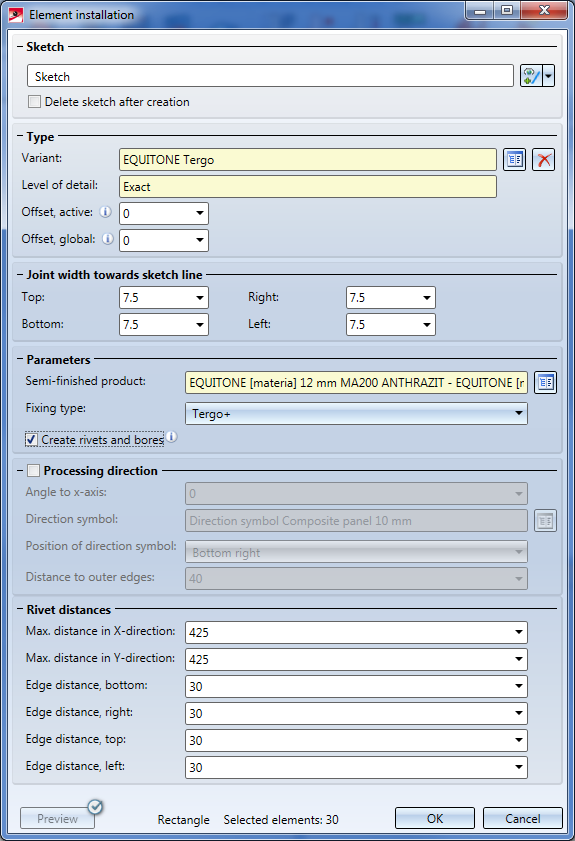Click the info icon beside Create rivets and bores
This screenshot has height=841, width=575.
(x=171, y=437)
